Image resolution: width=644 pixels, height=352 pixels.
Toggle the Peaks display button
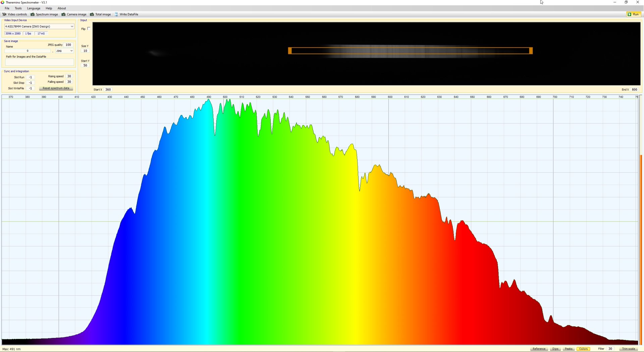tap(569, 349)
